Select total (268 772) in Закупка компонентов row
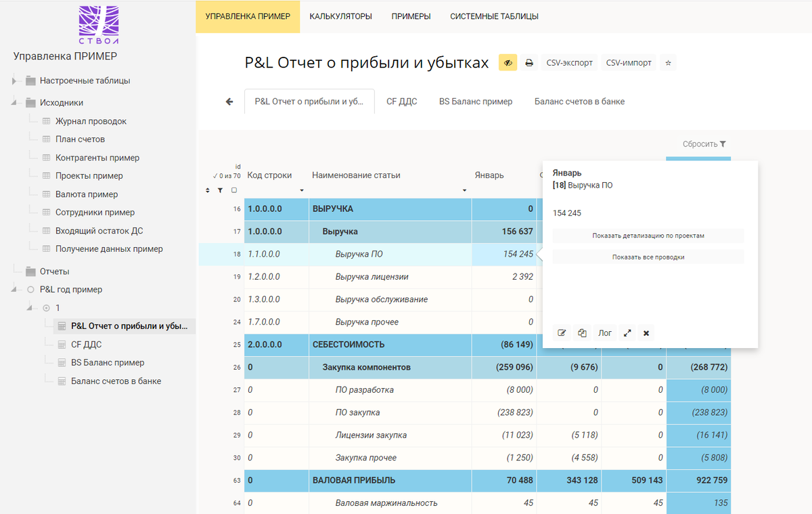The height and width of the screenshot is (514, 812). click(x=698, y=368)
